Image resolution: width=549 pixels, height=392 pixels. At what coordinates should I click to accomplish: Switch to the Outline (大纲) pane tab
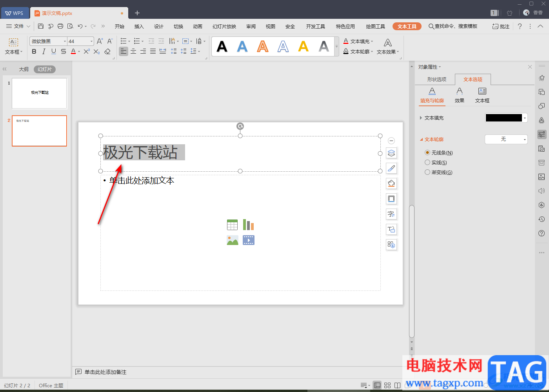tap(24, 69)
